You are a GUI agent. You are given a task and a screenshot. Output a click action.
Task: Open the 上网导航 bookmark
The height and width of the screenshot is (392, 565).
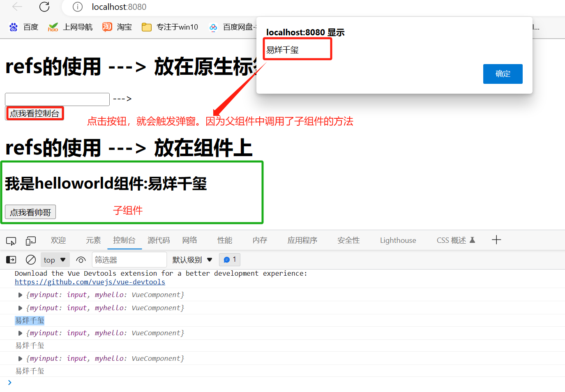[70, 27]
